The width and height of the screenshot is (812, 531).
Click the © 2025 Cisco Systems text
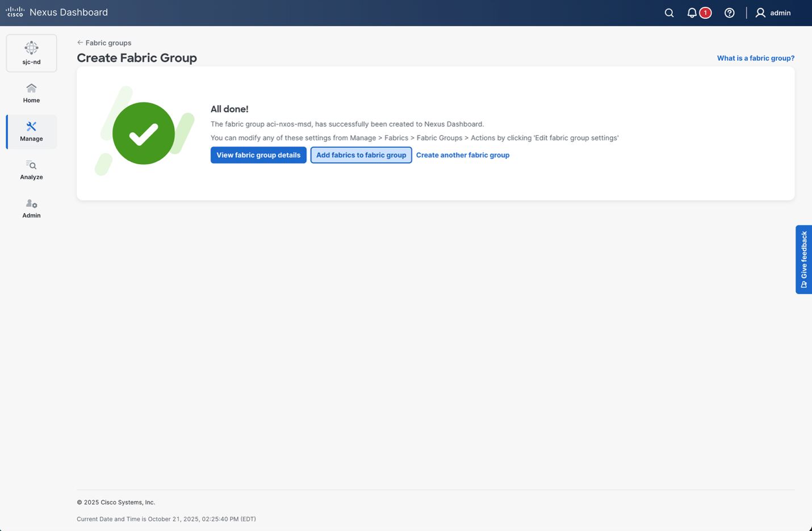116,503
